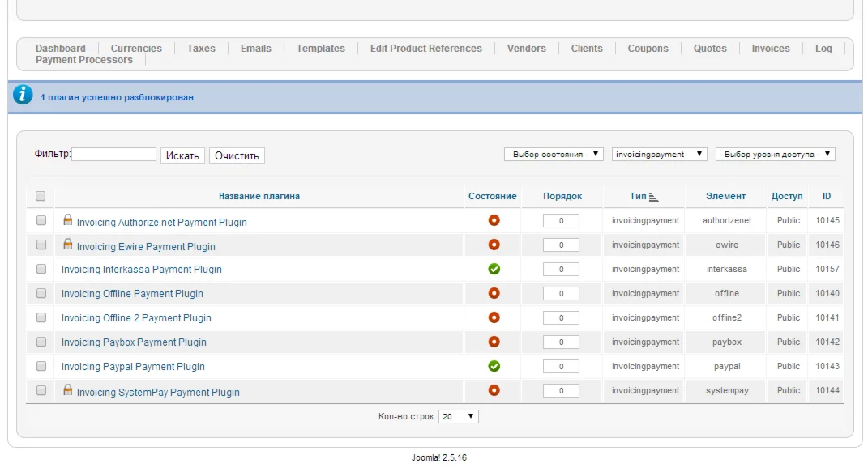Open the Invoicing Offline 2 Payment Plugin link
The width and height of the screenshot is (868, 472).
[x=136, y=318]
